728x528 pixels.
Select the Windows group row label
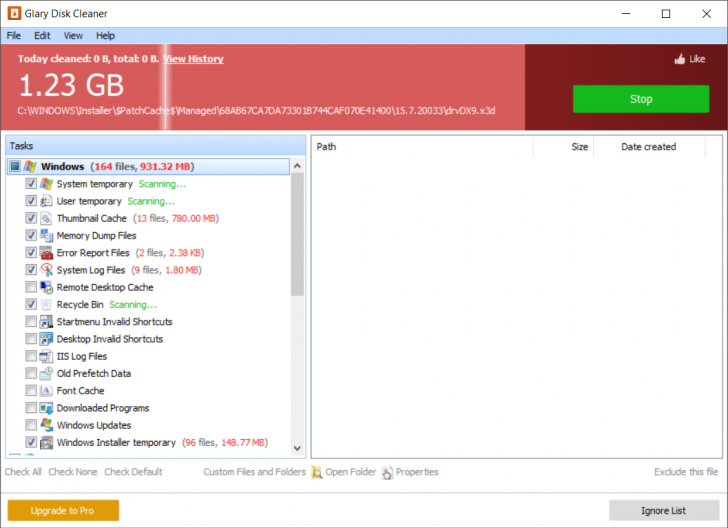62,166
